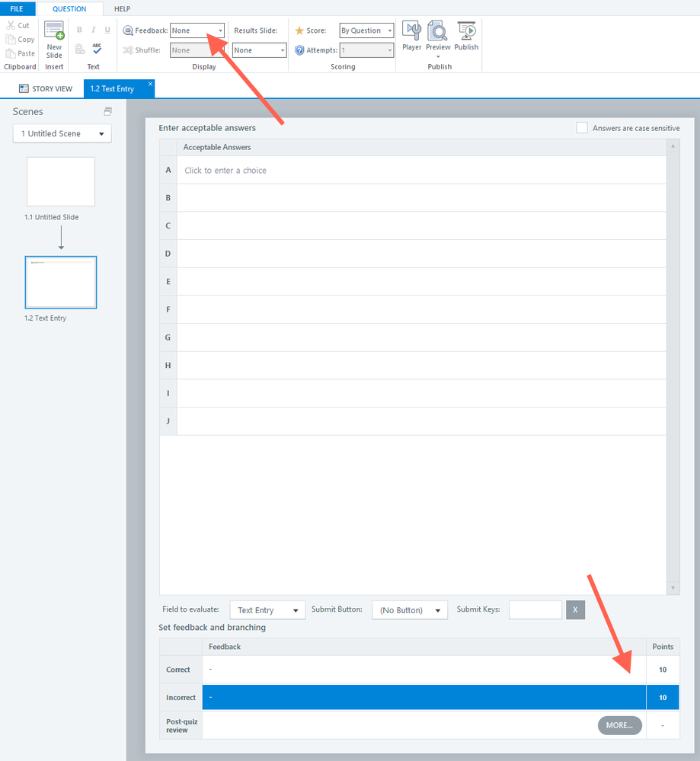The image size is (700, 761).
Task: Click the Post-quiz review row label
Action: tap(181, 725)
